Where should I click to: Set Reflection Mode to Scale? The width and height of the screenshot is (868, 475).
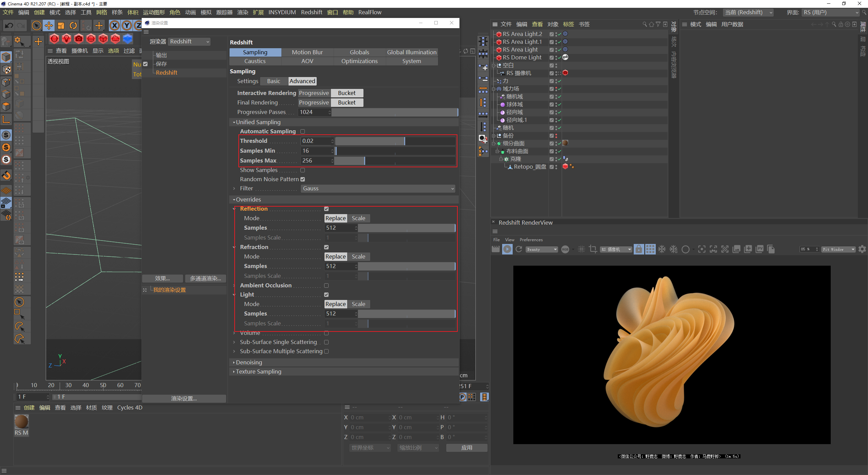point(358,218)
